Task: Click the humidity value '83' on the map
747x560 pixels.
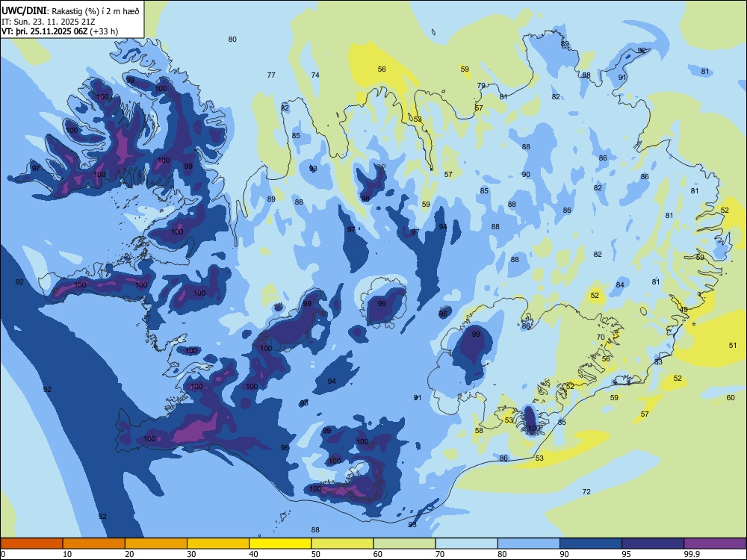Action: pyautogui.click(x=658, y=362)
